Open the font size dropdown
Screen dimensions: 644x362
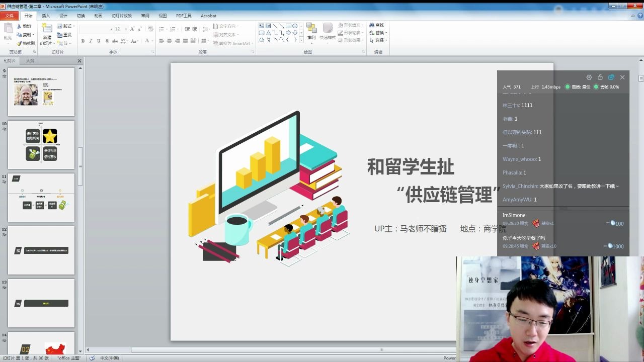(x=125, y=29)
